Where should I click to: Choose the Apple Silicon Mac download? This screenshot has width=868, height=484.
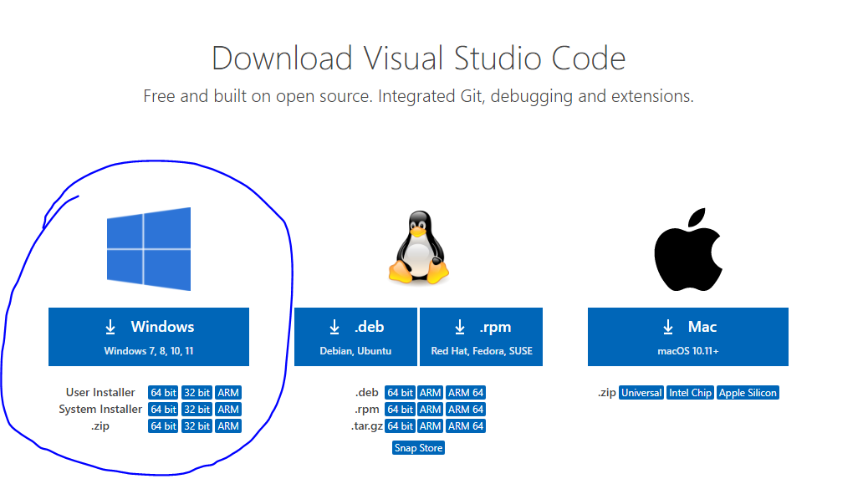(748, 392)
